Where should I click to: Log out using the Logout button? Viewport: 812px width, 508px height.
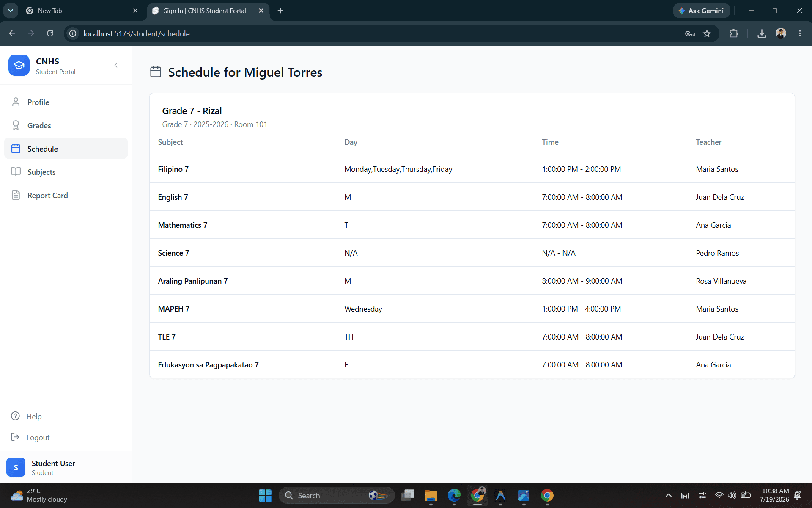pyautogui.click(x=30, y=437)
